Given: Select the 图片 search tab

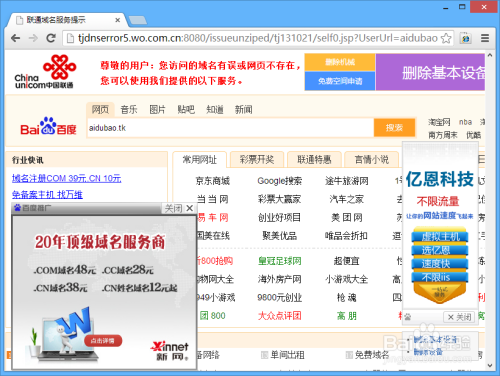Looking at the screenshot, I should tap(157, 109).
